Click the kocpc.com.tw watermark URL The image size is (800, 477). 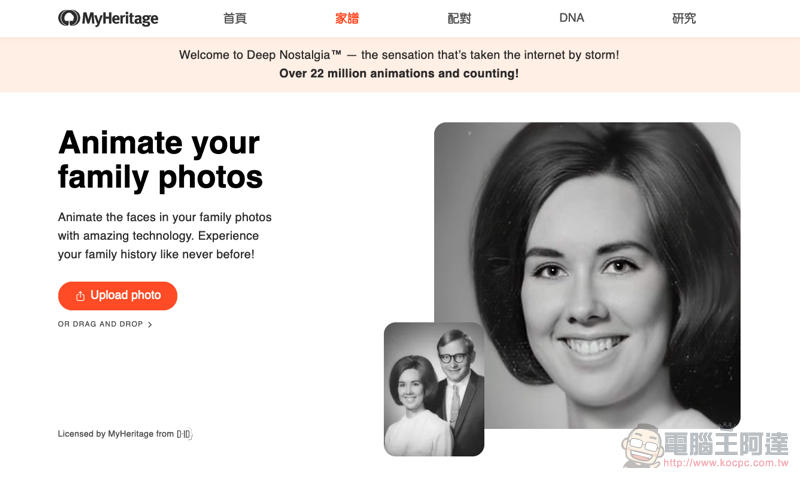(x=726, y=463)
